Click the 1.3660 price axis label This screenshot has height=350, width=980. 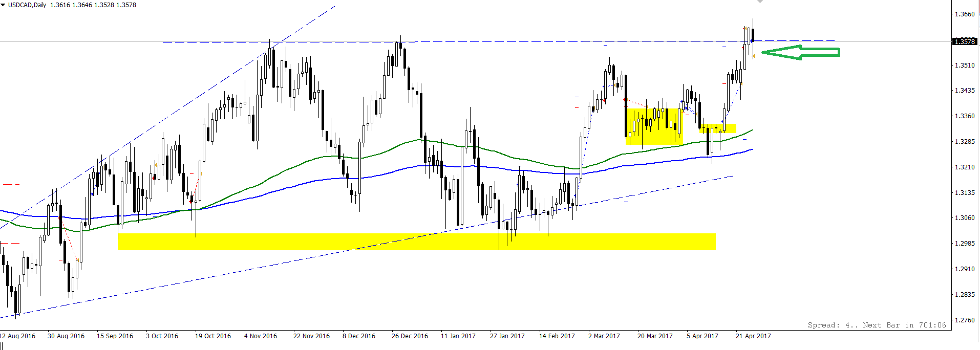[965, 14]
